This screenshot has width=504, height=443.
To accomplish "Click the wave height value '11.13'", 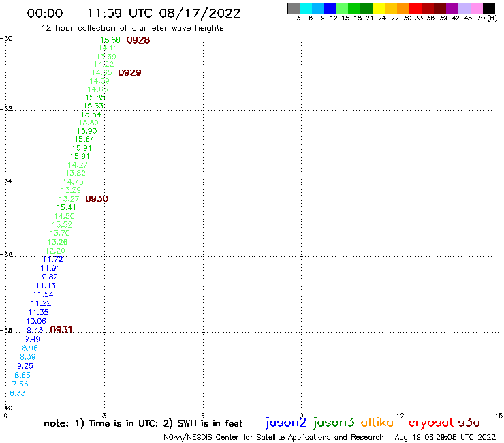I will tap(46, 286).
